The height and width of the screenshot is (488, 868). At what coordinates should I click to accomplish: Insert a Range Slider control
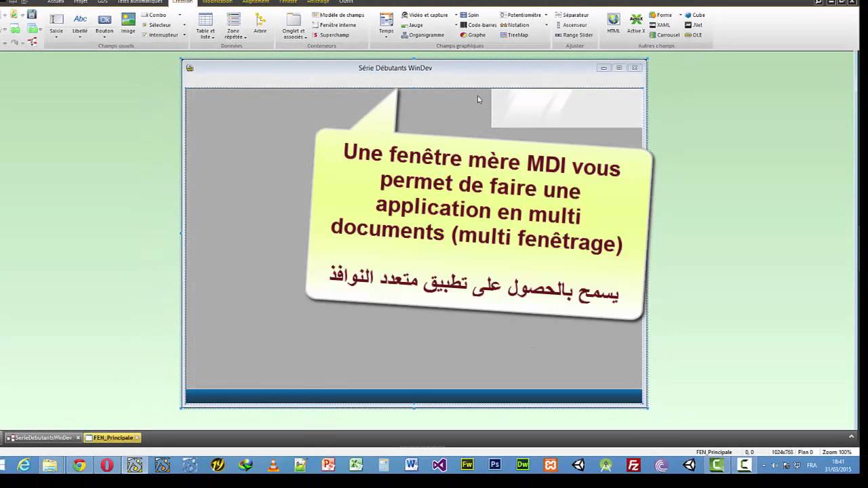(574, 35)
